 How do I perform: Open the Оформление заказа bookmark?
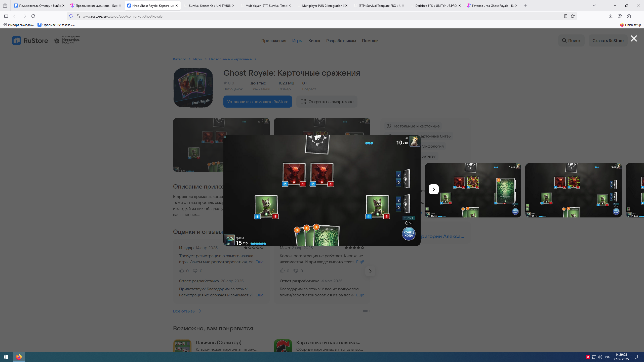[x=56, y=25]
